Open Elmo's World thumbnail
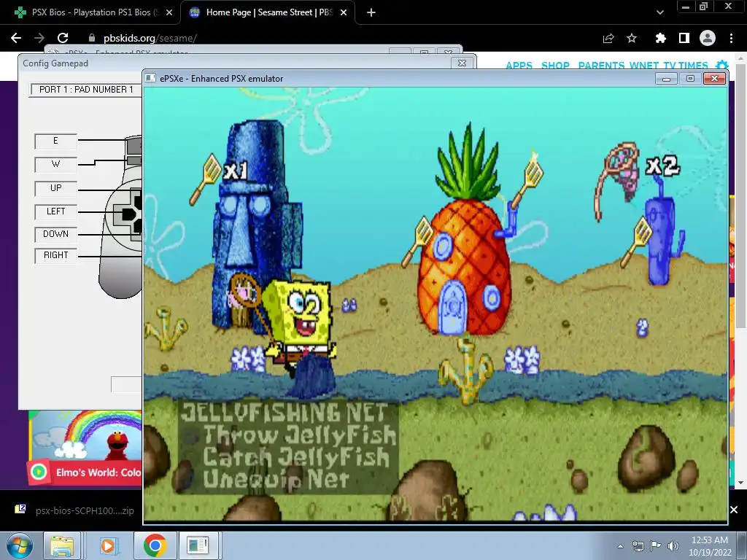This screenshot has height=560, width=747. click(x=86, y=448)
